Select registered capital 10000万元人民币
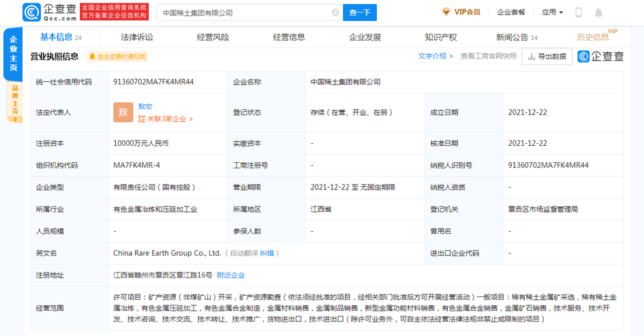644x336 pixels. pyautogui.click(x=141, y=143)
